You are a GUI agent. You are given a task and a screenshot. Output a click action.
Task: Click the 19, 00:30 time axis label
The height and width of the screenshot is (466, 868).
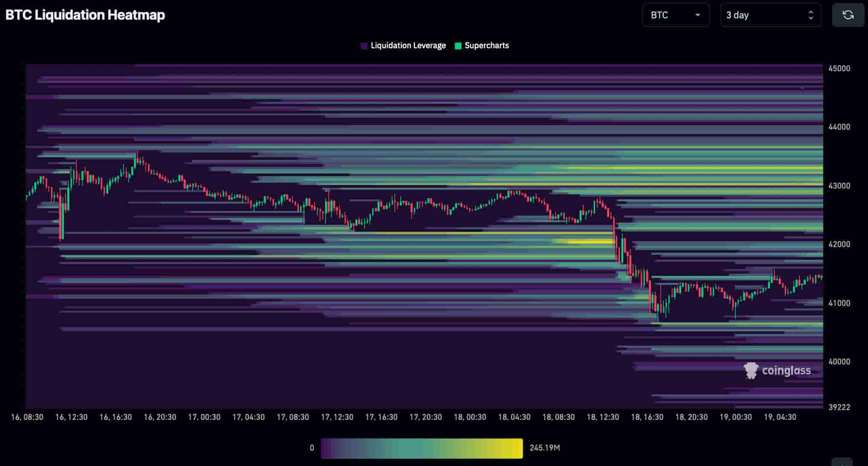click(736, 417)
